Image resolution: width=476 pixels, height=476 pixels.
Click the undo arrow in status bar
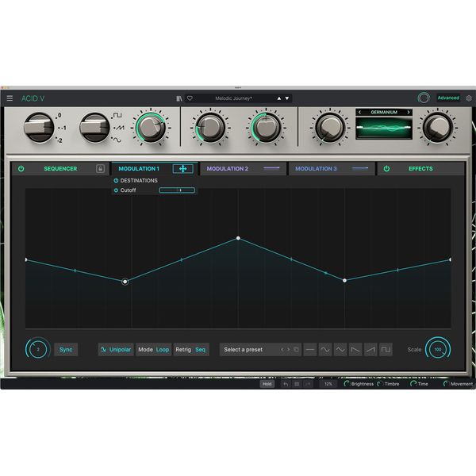point(286,384)
